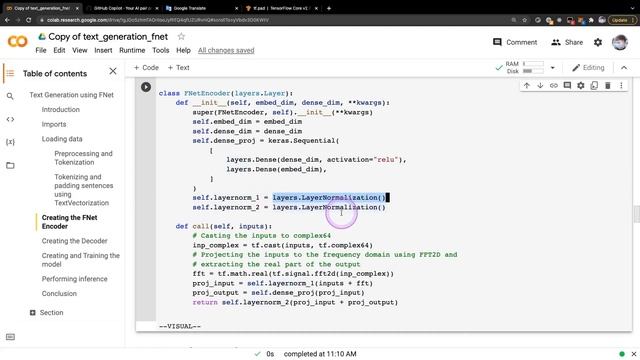Go to Tokenizing and padding sentences section

click(x=84, y=190)
